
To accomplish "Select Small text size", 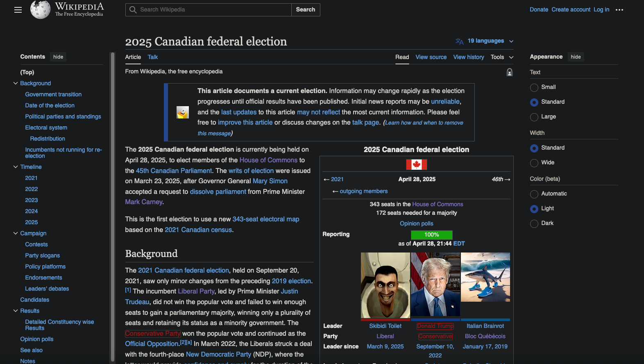I will [534, 87].
